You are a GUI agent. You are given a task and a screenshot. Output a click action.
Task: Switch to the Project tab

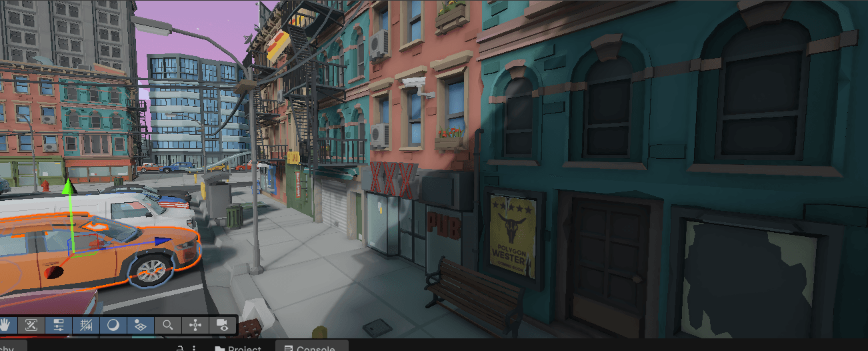pos(237,348)
